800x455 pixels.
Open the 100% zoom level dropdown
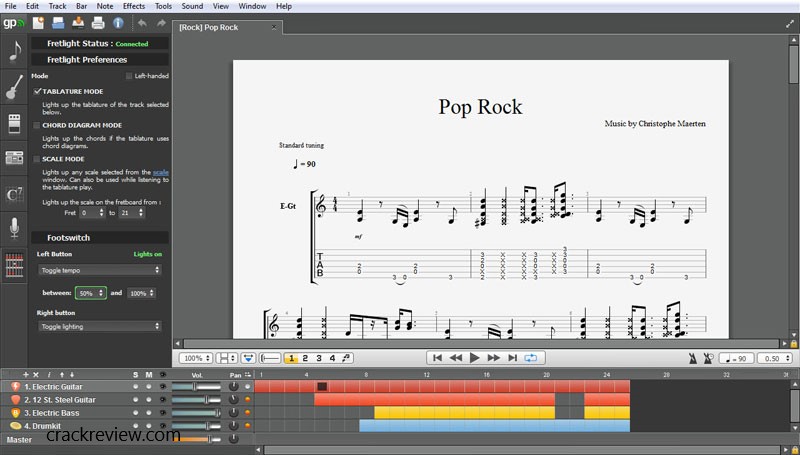(194, 358)
